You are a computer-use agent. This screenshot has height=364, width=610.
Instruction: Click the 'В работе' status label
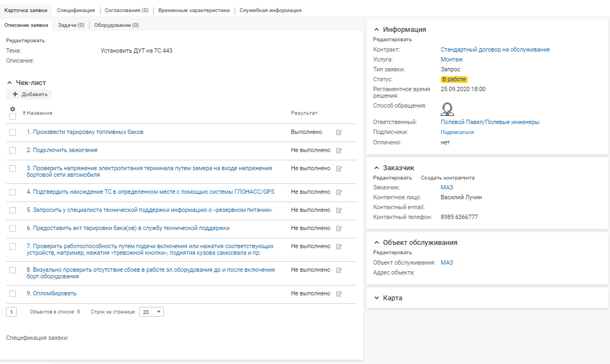pos(454,79)
